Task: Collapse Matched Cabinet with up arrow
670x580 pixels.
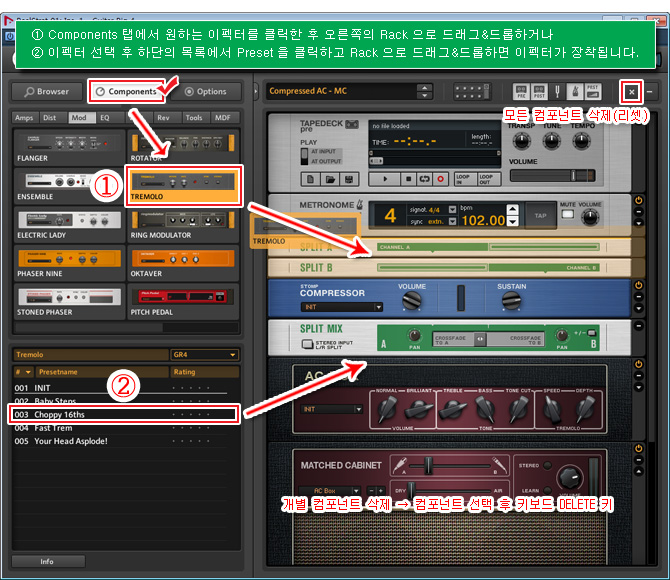Action: click(638, 472)
